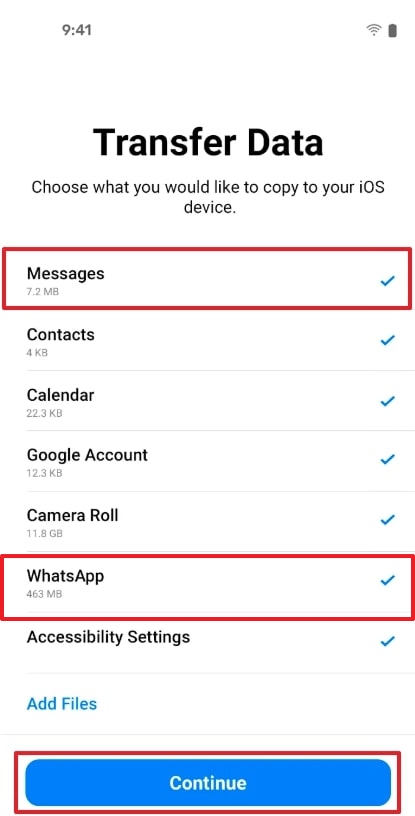The height and width of the screenshot is (816, 415).
Task: Tap the Transfer Data heading
Action: coord(208,142)
